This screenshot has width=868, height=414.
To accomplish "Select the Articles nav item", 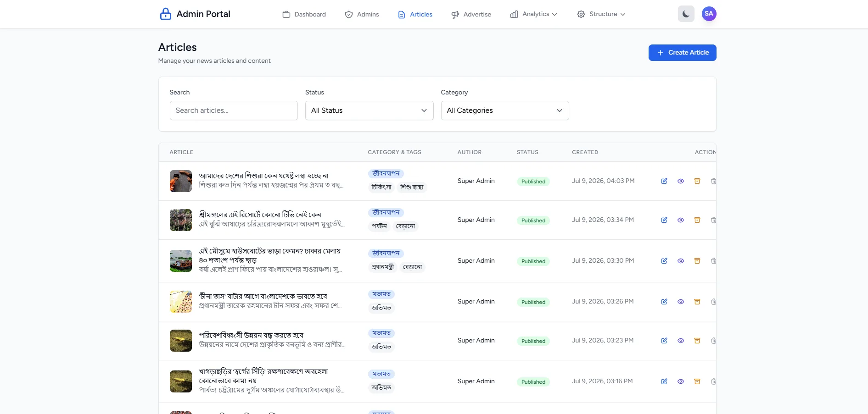I will [415, 14].
